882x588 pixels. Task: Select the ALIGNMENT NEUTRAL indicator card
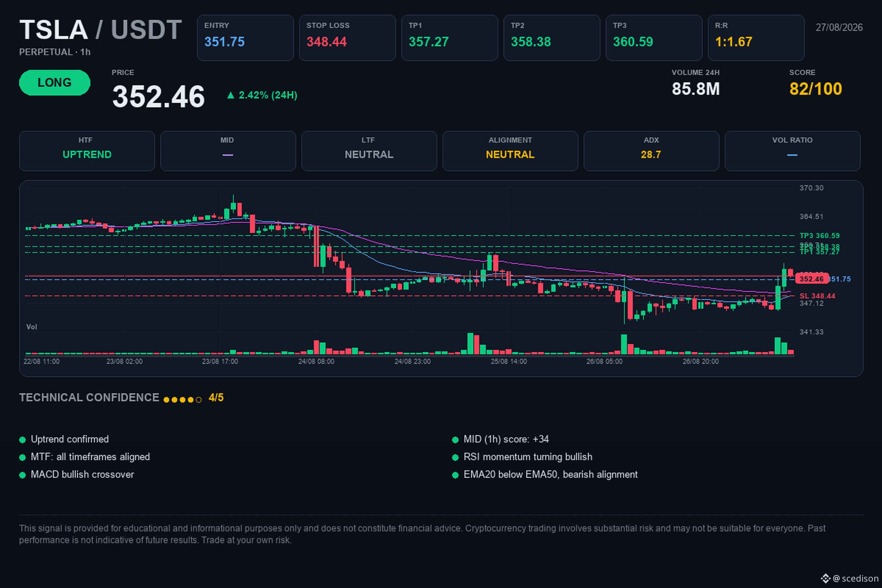pos(510,151)
